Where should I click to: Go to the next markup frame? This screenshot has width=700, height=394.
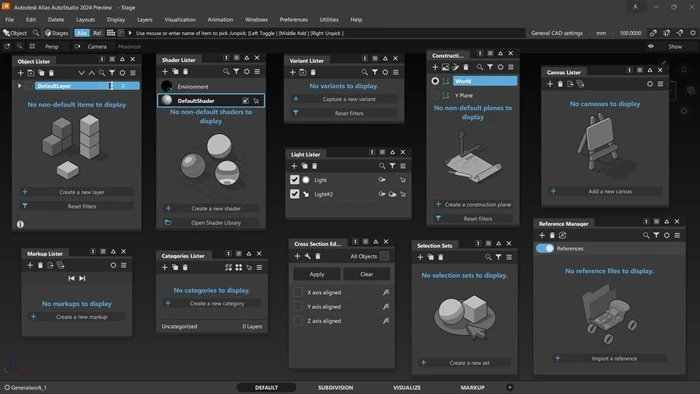pyautogui.click(x=82, y=278)
